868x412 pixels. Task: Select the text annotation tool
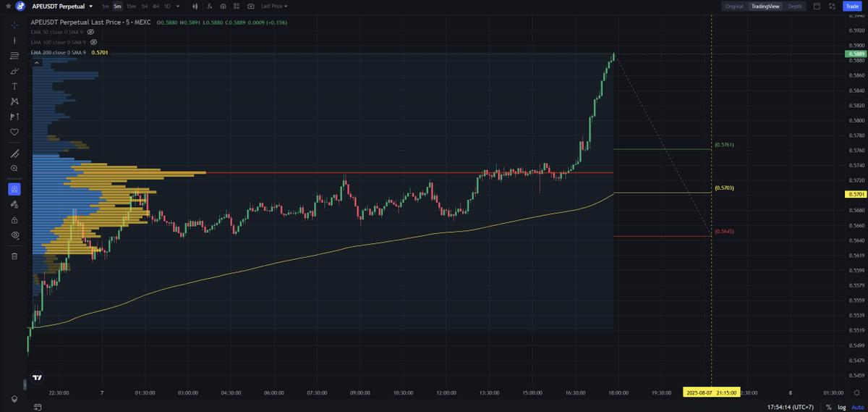(14, 86)
